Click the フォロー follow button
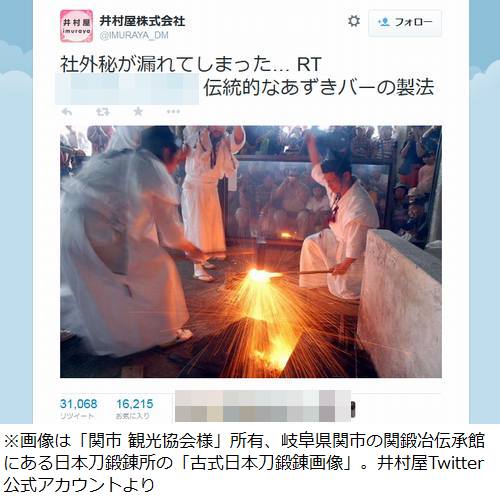The width and height of the screenshot is (500, 496). (x=405, y=23)
